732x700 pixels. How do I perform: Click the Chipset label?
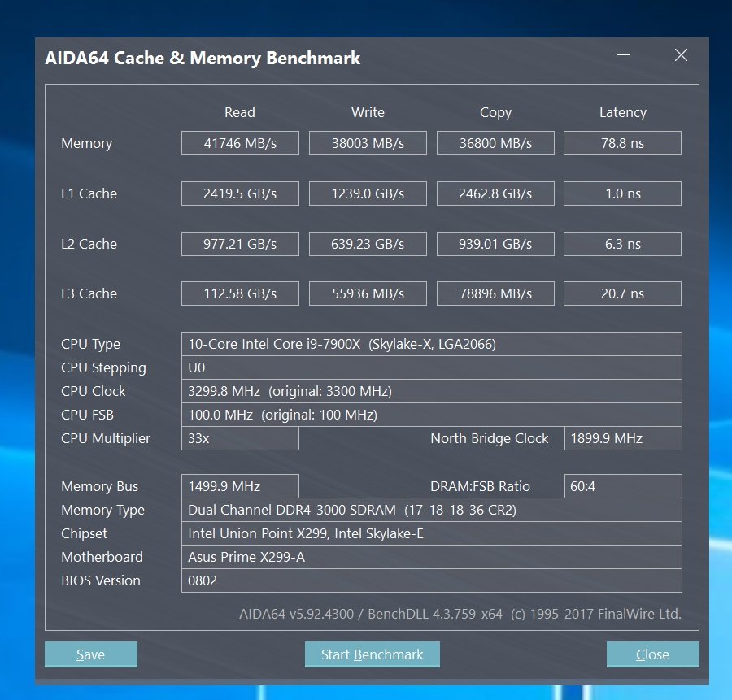point(84,534)
